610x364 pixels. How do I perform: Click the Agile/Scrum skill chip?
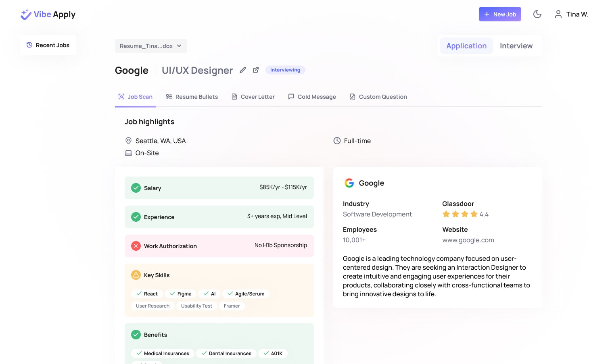[246, 294]
